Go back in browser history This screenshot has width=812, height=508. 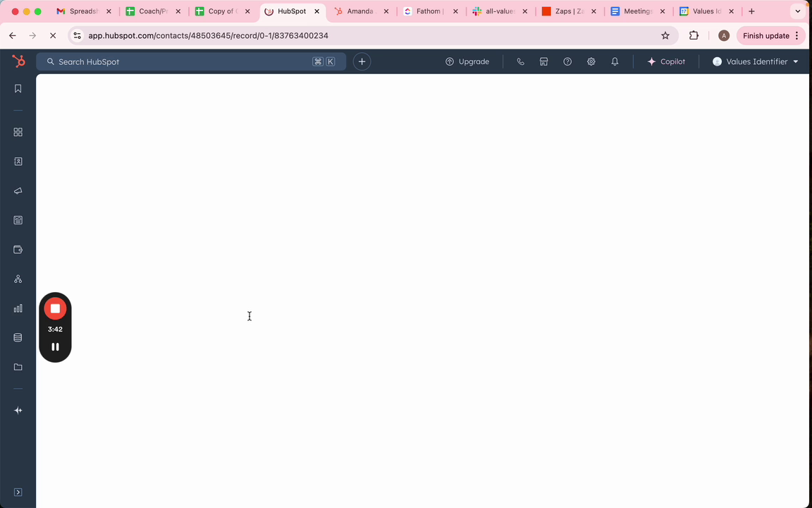tap(13, 36)
